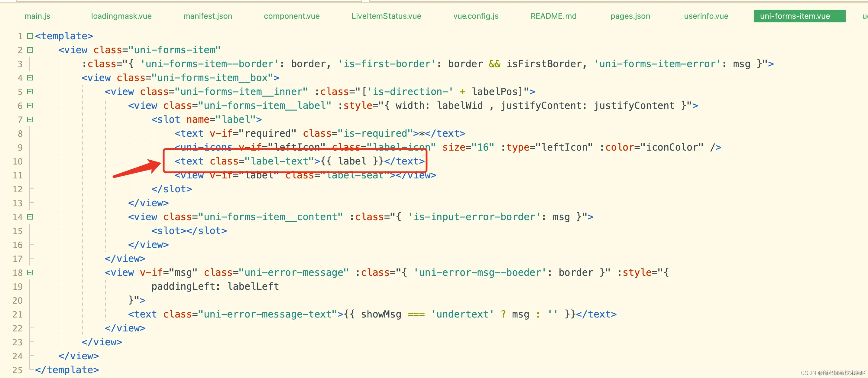Collapse the uni-forms-item__box fold on line 4
Screen dimensions: 868x378
[x=30, y=77]
